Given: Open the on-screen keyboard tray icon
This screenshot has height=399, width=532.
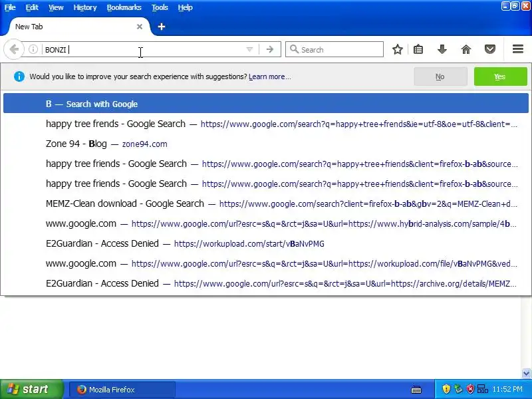Looking at the screenshot, I should point(416,390).
